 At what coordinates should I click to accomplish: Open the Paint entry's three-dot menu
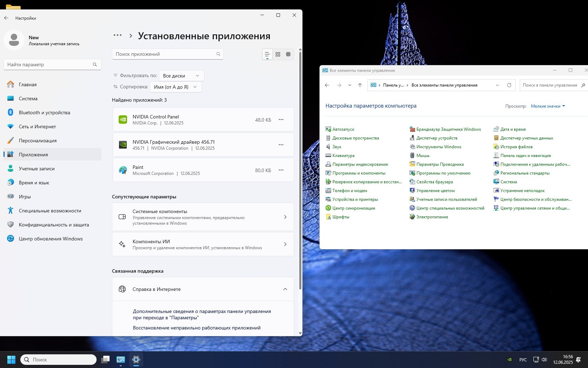click(x=281, y=170)
